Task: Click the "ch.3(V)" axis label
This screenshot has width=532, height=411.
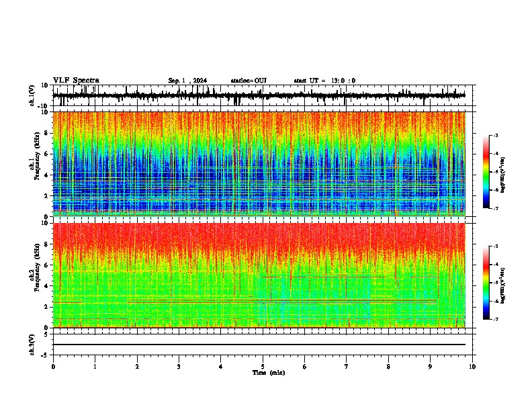Action: coord(32,345)
